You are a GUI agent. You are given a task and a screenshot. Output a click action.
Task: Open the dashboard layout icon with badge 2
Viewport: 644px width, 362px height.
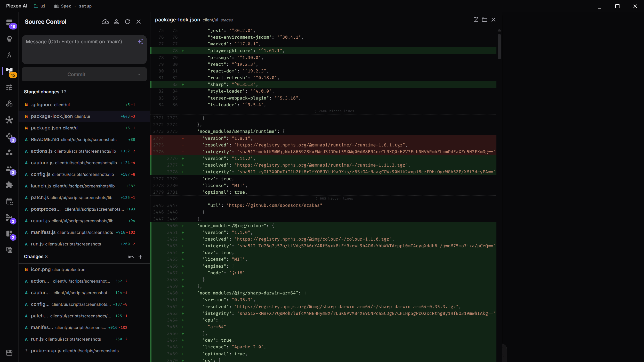[x=9, y=234]
